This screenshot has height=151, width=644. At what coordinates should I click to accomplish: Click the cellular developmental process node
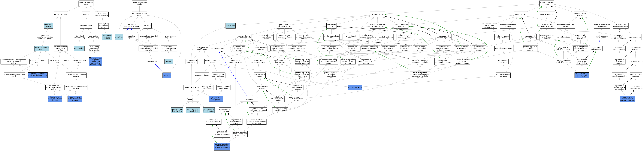pos(565,25)
